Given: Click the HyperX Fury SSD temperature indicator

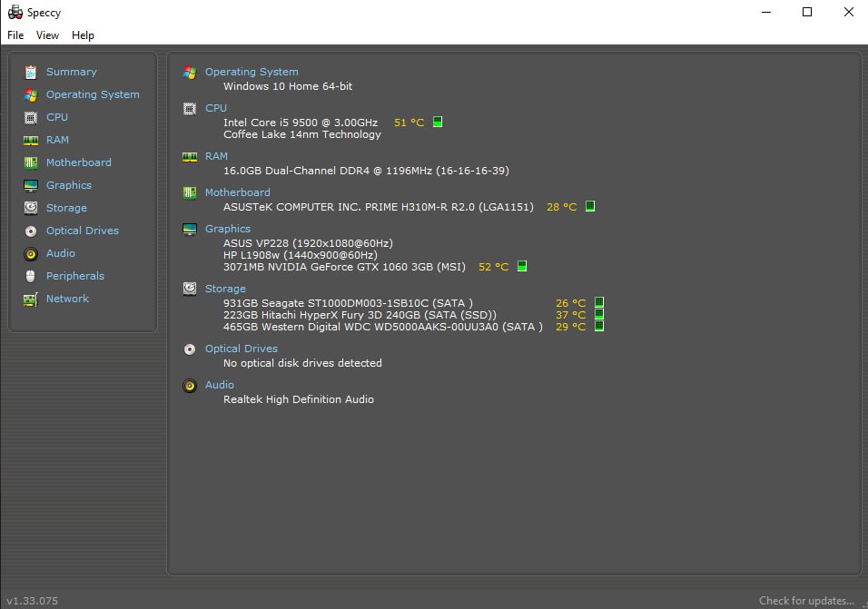Looking at the screenshot, I should 599,314.
